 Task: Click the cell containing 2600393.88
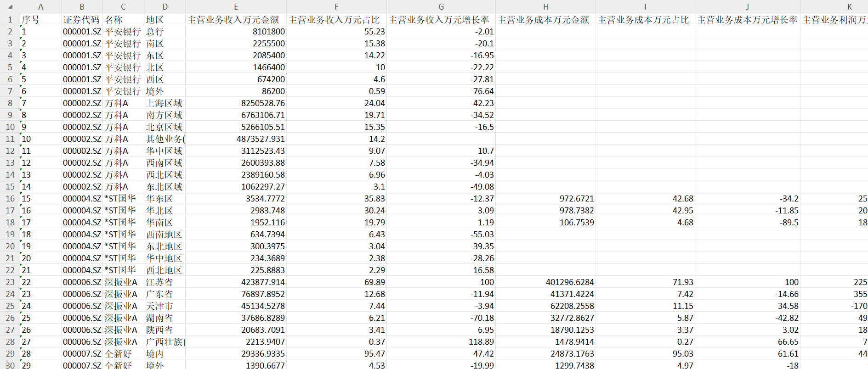point(236,163)
